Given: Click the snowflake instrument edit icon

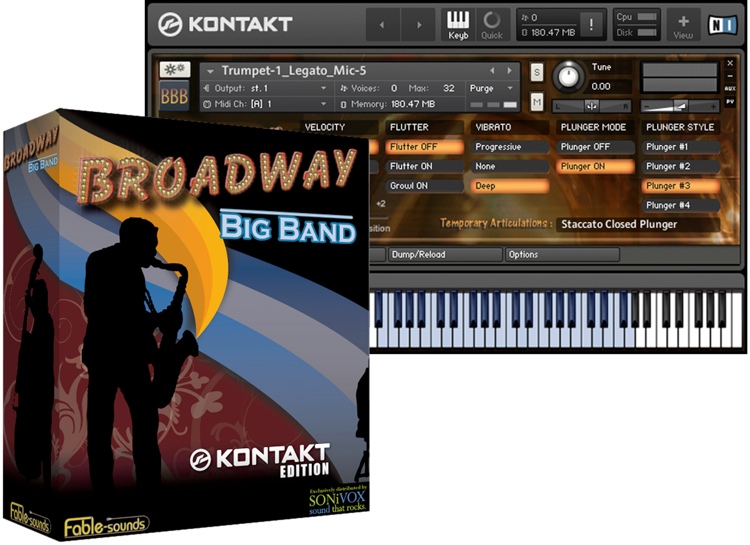Looking at the screenshot, I should point(175,70).
